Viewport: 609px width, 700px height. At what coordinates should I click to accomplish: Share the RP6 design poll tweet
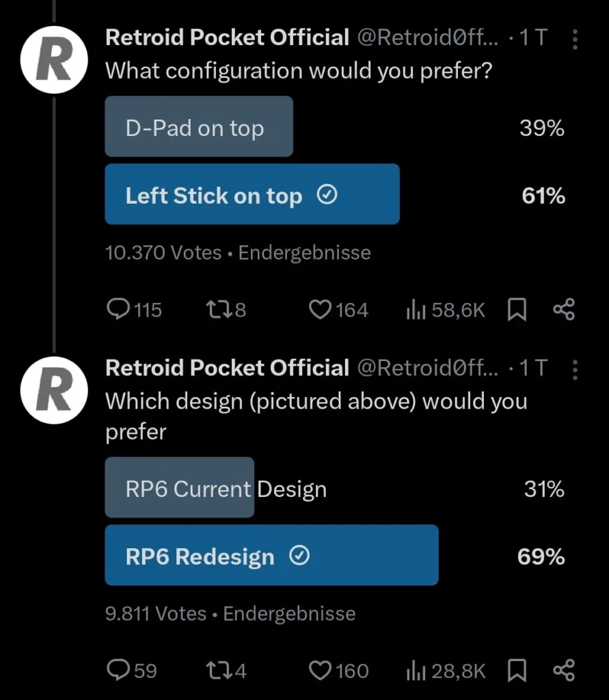tap(564, 671)
